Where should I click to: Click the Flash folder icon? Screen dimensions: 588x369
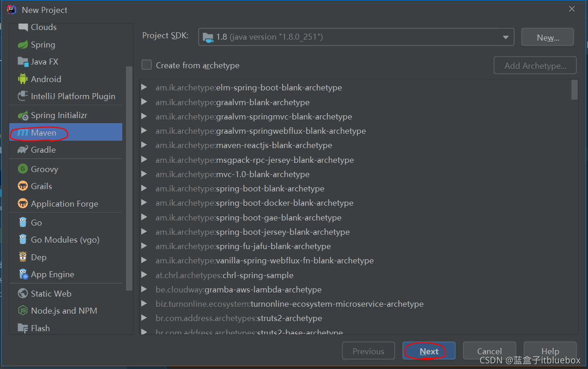click(x=23, y=328)
